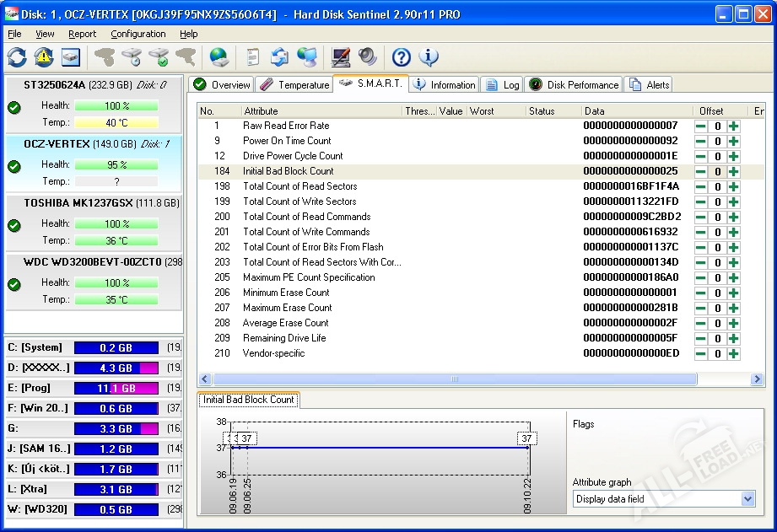This screenshot has width=777, height=532.
Task: Open the Configuration menu
Action: coord(138,34)
